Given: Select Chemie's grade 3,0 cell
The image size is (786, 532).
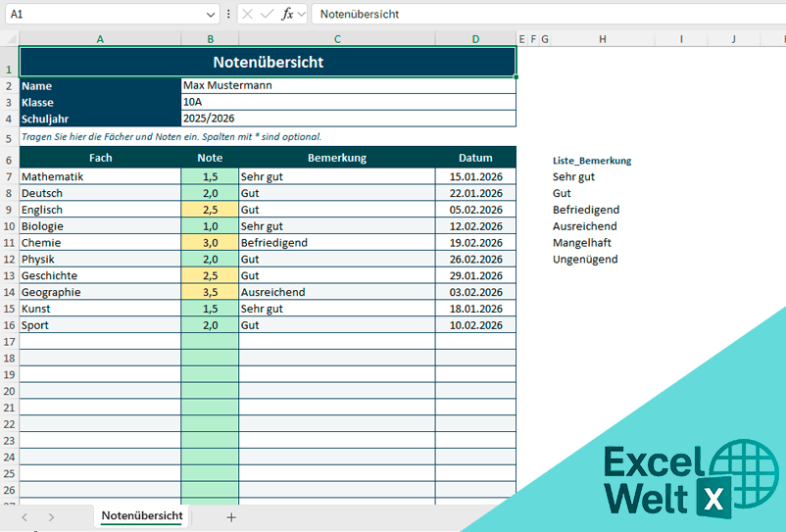Looking at the screenshot, I should point(210,243).
